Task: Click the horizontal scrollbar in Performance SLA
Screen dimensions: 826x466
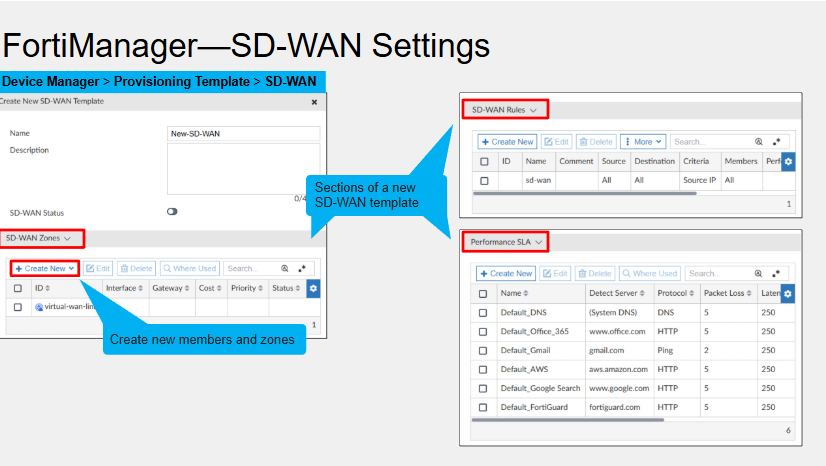Action: coord(568,420)
